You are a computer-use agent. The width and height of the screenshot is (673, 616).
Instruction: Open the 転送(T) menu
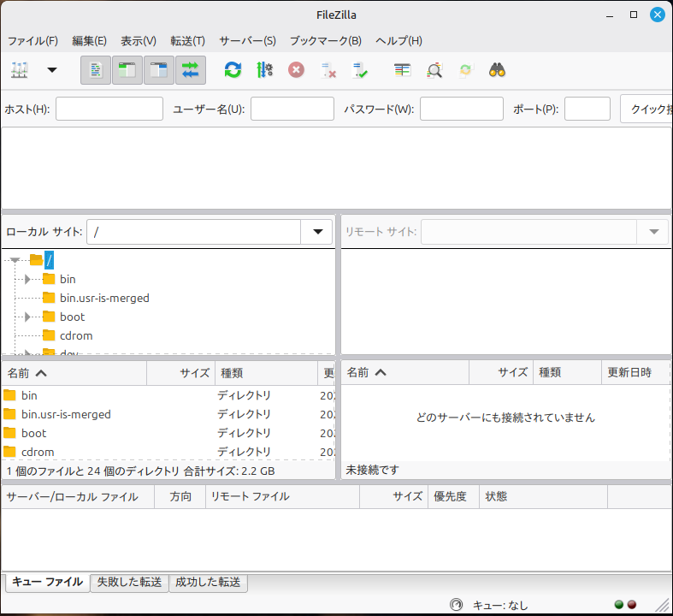(x=187, y=40)
